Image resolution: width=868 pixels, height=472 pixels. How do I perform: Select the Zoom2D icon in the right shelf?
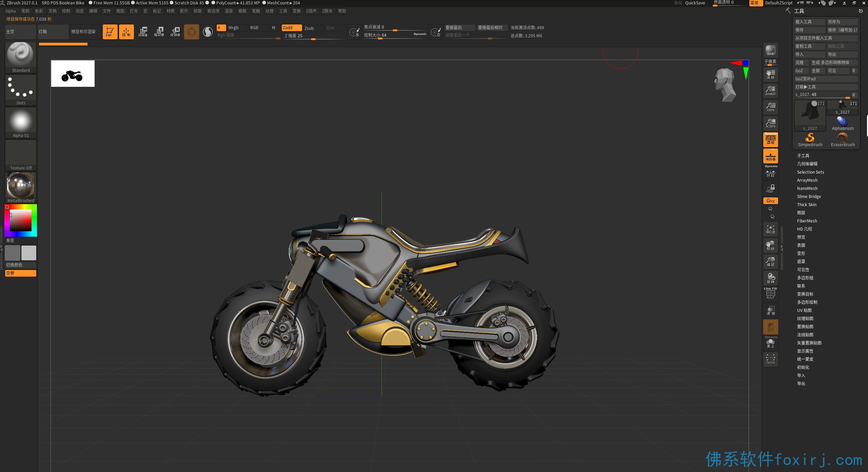770,91
